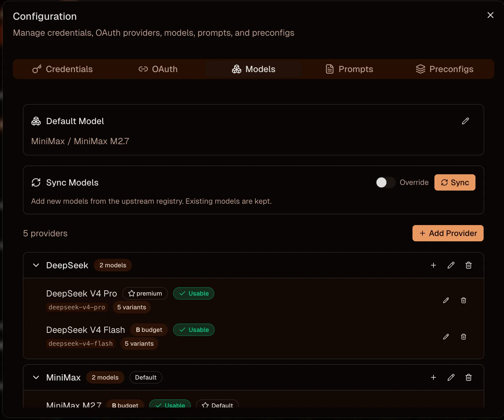Click 'MiniMax / MiniMax M2.7' default model text

click(80, 141)
